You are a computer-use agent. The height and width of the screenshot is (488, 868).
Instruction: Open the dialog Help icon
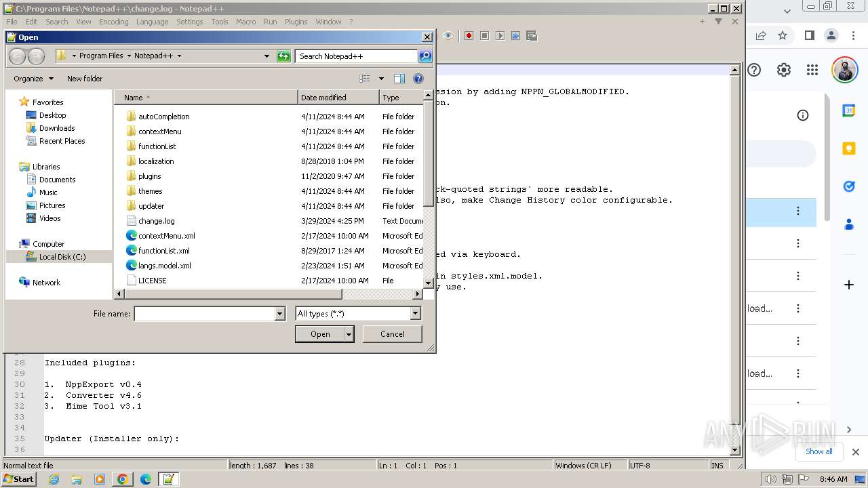pos(418,79)
